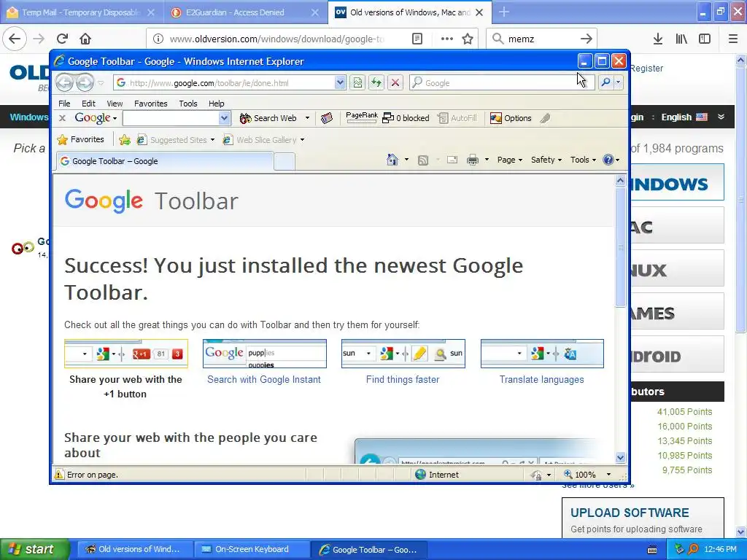Screen dimensions: 747x560
Task: Expand the IE address bar dropdown
Action: tap(340, 82)
